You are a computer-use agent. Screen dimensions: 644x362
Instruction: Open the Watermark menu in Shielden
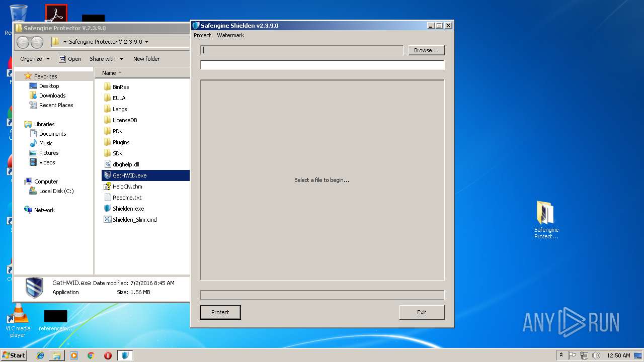tap(230, 35)
